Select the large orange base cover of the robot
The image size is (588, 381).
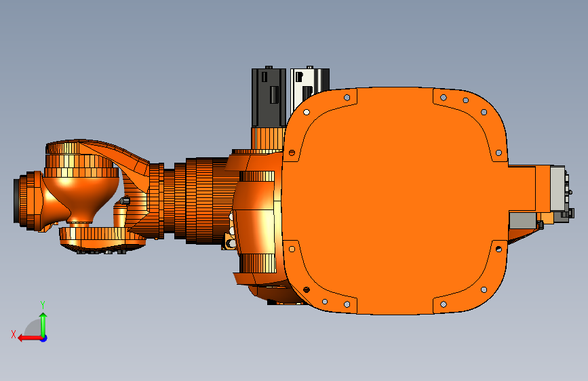coord(395,201)
